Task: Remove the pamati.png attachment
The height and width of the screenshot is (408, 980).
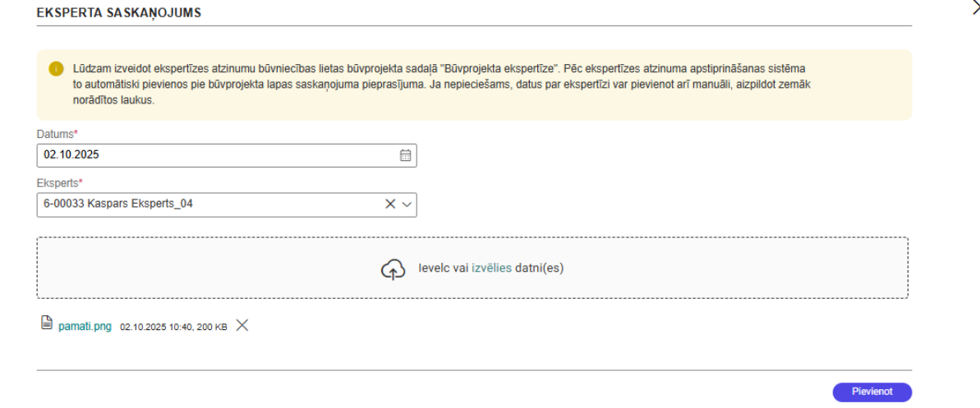Action: pyautogui.click(x=242, y=325)
